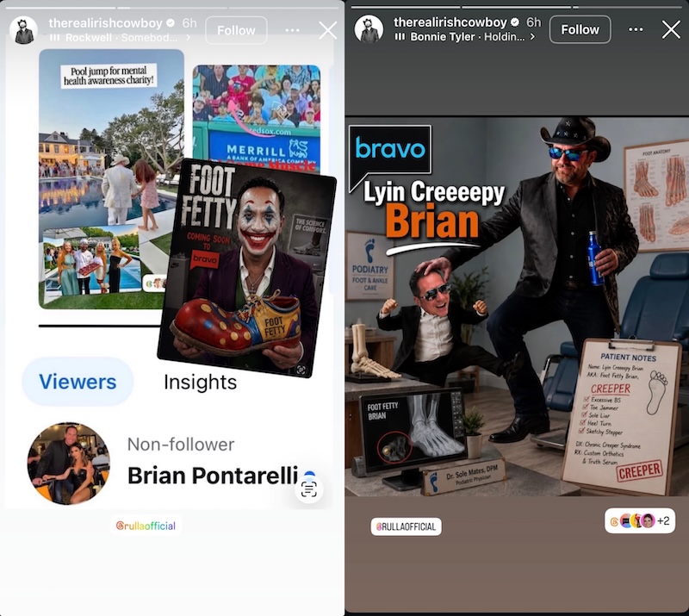Click Follow button in left story
Viewport: 689px width, 616px height.
236,30
